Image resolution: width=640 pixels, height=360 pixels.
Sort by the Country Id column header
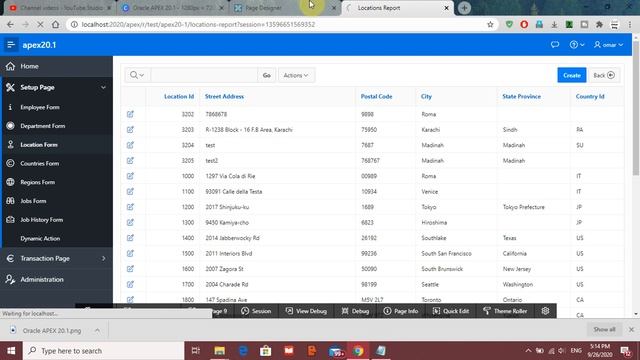(x=590, y=96)
